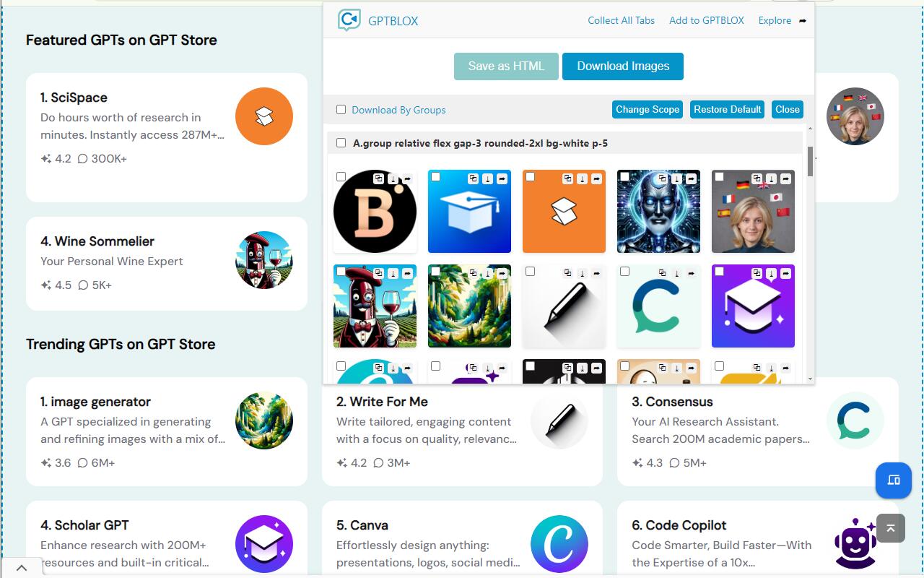924x578 pixels.
Task: Click the forest painting thumbnail in GPTBLOX panel
Action: click(x=469, y=306)
